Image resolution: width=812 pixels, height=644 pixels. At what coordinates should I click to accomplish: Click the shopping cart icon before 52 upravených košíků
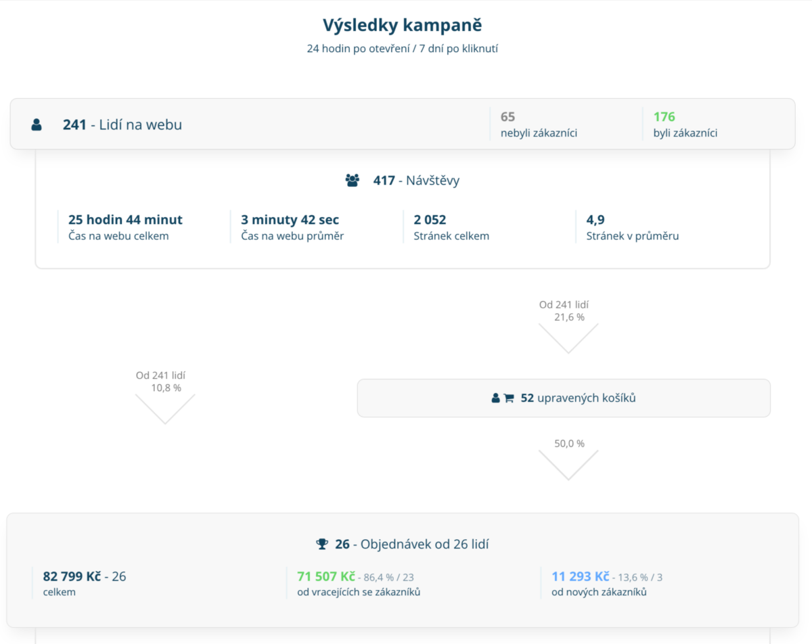pyautogui.click(x=509, y=398)
